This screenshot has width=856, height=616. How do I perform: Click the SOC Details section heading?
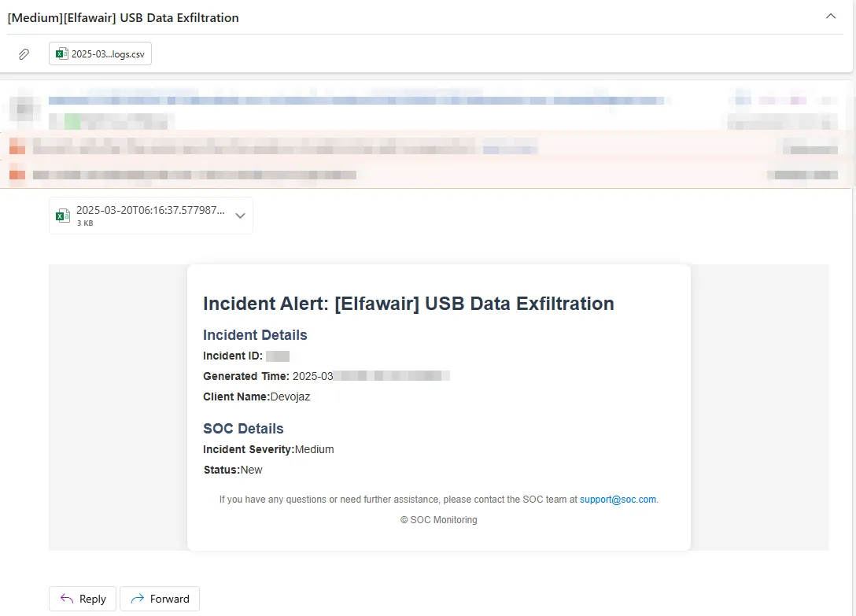click(243, 429)
